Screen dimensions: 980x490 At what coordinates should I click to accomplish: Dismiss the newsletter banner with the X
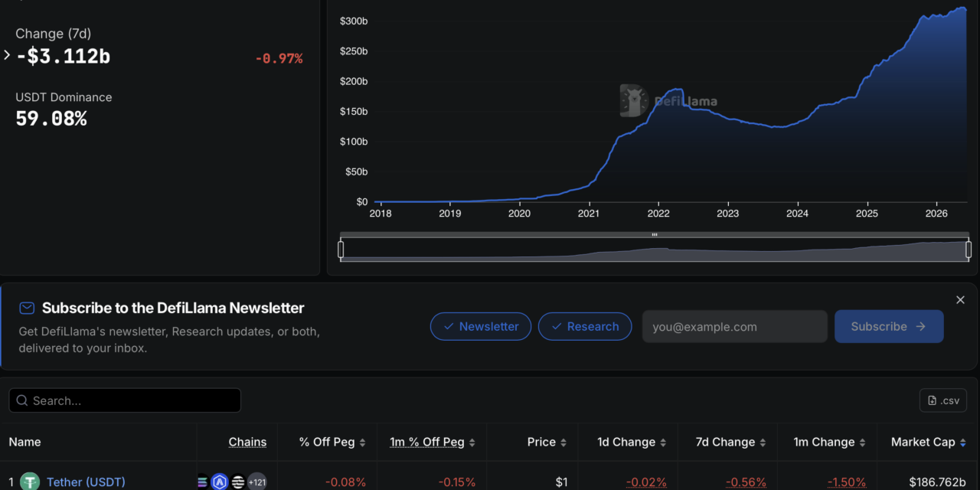pos(960,300)
